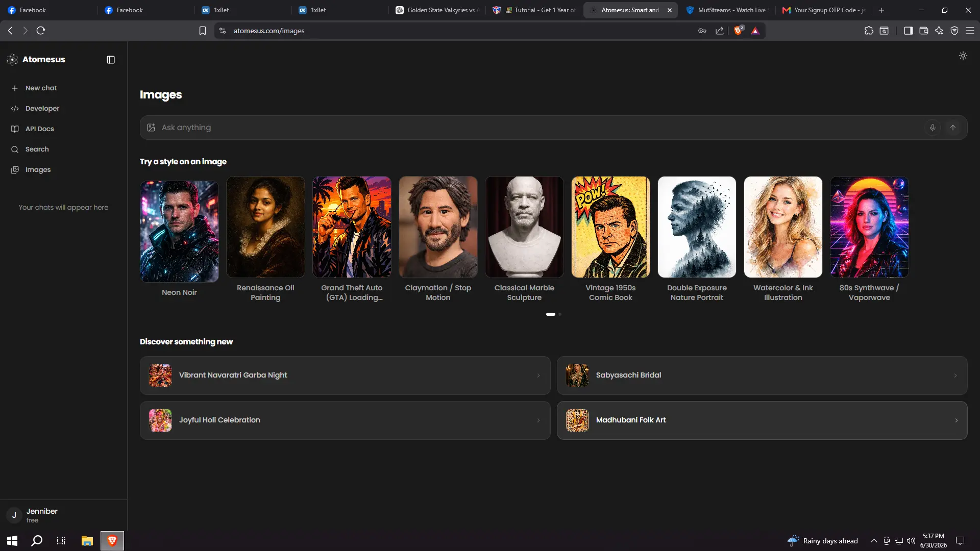Viewport: 980px width, 551px height.
Task: Expand chevron on Vibrant Navaratri Garba Night
Action: coord(538,375)
